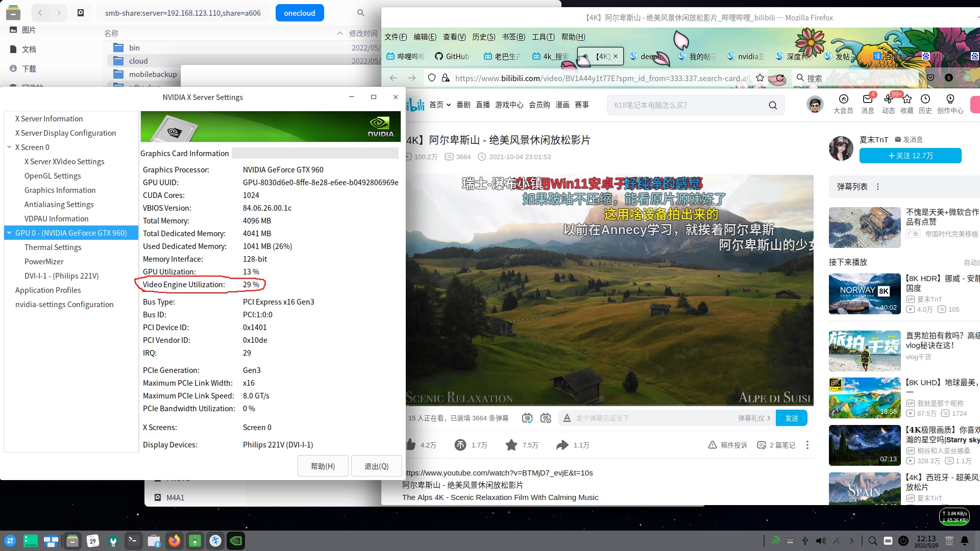The width and height of the screenshot is (980, 551).
Task: Collapse GPU 0 GeForce GTX 960 tree node
Action: tap(9, 233)
